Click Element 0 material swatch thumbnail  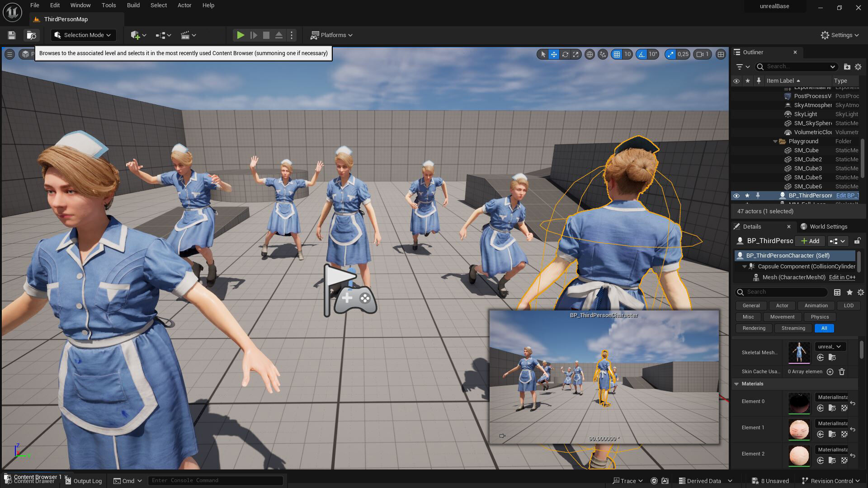[799, 403]
